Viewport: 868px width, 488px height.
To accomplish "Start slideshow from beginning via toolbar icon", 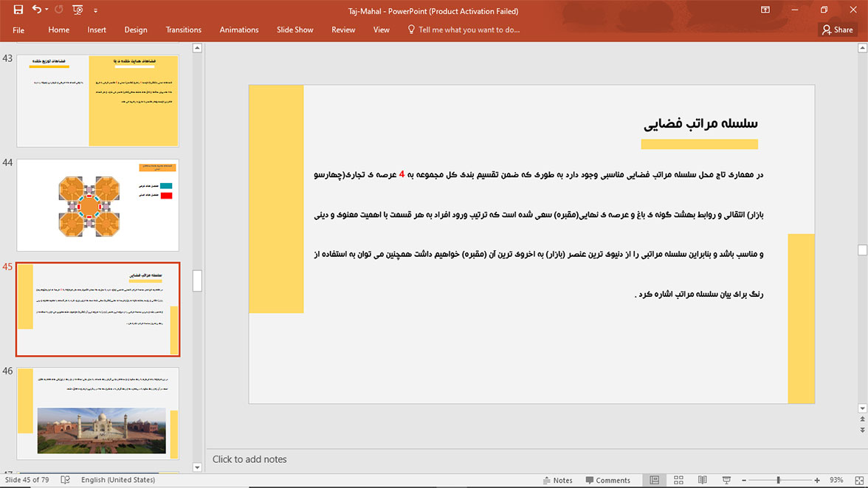I will tap(77, 10).
